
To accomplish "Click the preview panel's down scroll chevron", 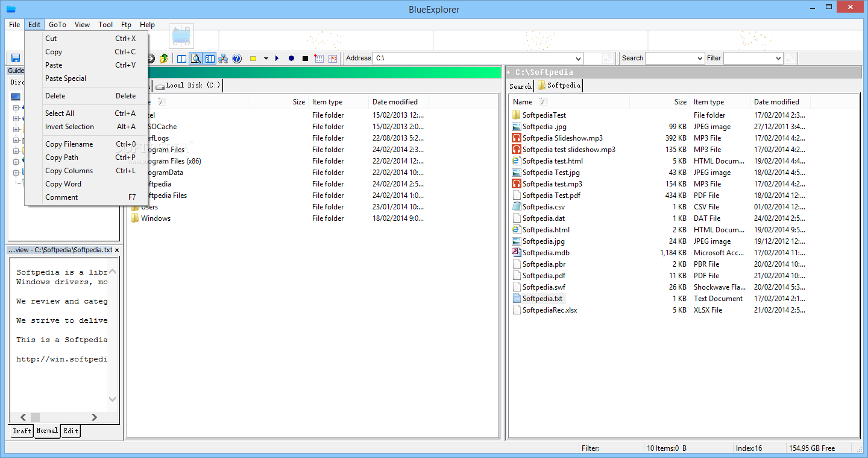I will pyautogui.click(x=112, y=399).
